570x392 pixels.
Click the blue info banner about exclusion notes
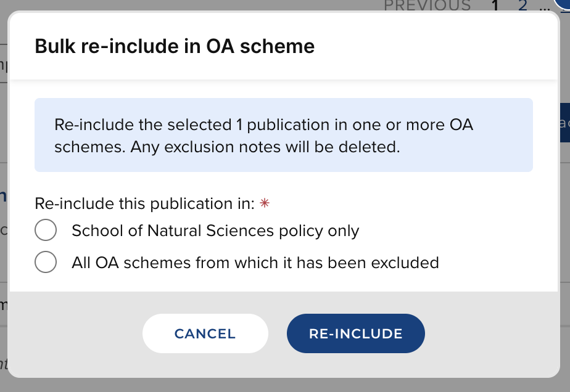[283, 135]
